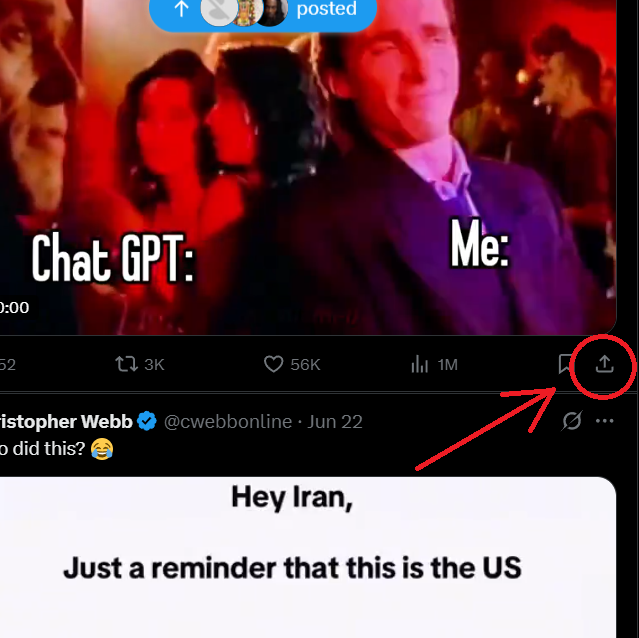This screenshot has height=638, width=639.
Task: Click the blue verified badge
Action: click(x=147, y=421)
